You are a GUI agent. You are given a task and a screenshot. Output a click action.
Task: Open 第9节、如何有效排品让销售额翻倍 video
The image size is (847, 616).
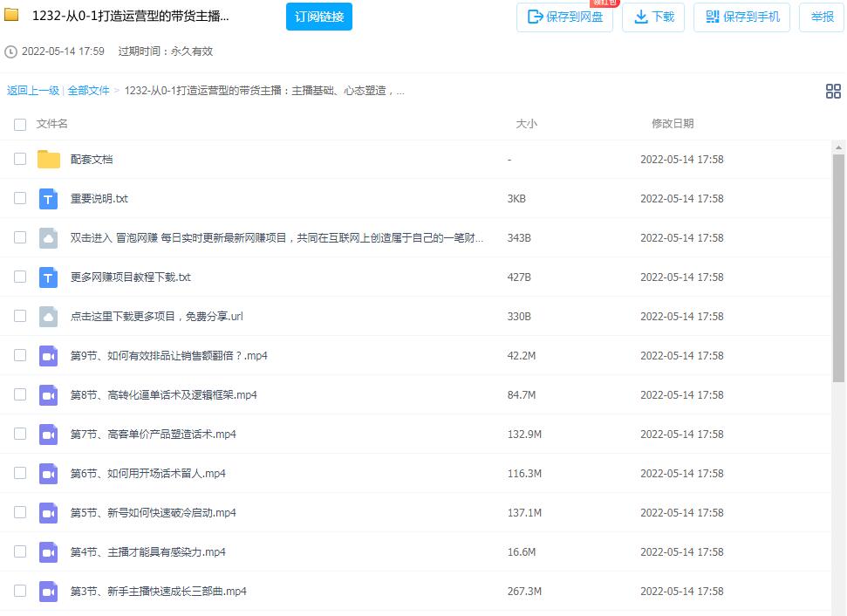pyautogui.click(x=168, y=356)
